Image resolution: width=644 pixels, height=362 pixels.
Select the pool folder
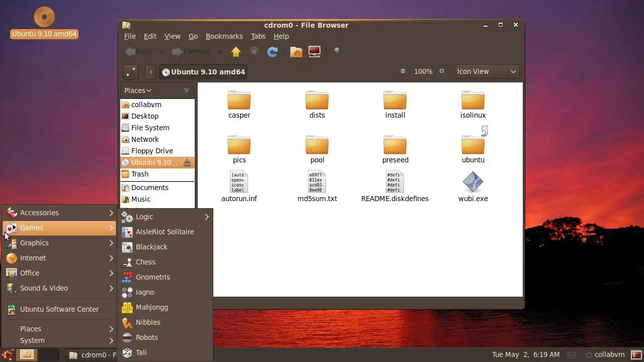coord(317,149)
